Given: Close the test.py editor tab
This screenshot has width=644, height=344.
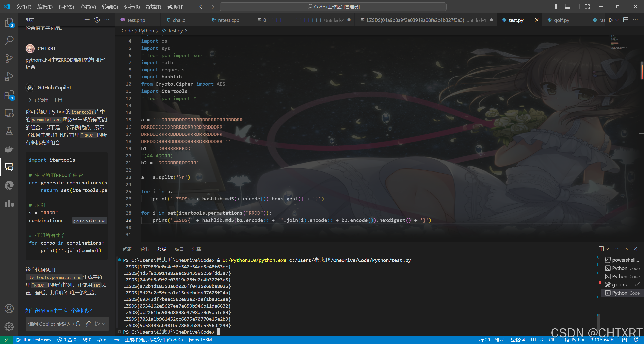Looking at the screenshot, I should [x=537, y=20].
